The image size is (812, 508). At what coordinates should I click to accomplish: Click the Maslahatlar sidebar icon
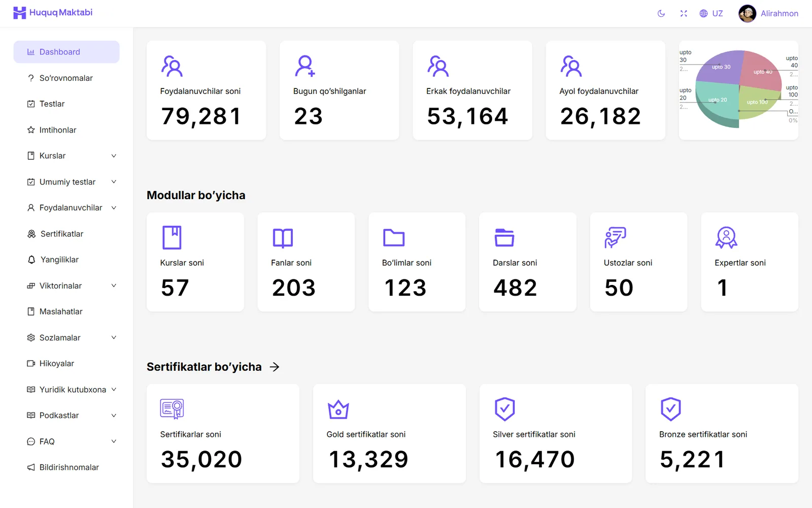(31, 311)
